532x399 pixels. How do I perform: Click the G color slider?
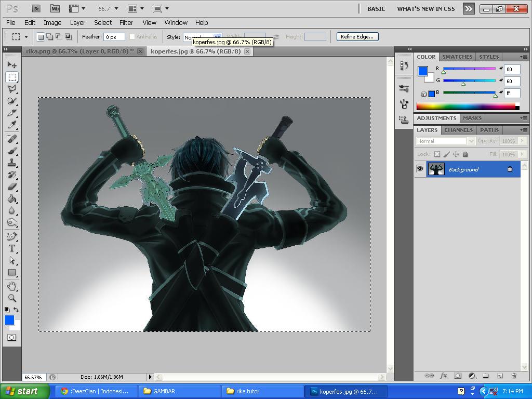click(469, 81)
